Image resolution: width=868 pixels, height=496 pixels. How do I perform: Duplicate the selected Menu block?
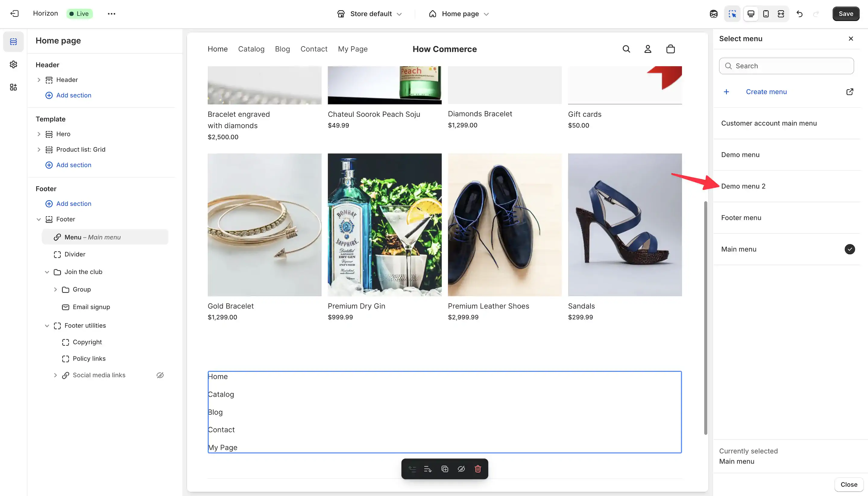[x=445, y=469]
